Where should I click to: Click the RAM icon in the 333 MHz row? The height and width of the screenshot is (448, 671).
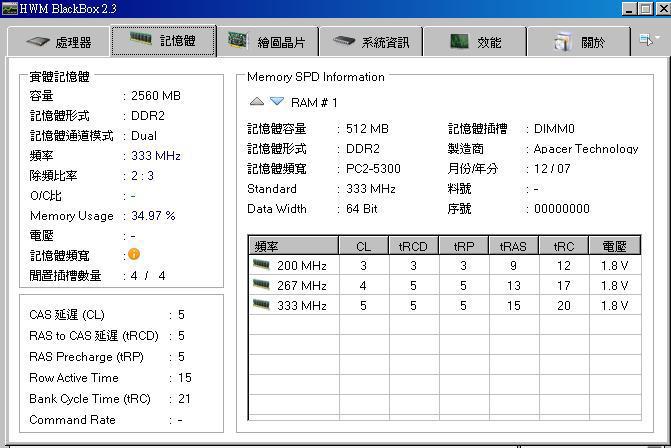(x=261, y=305)
